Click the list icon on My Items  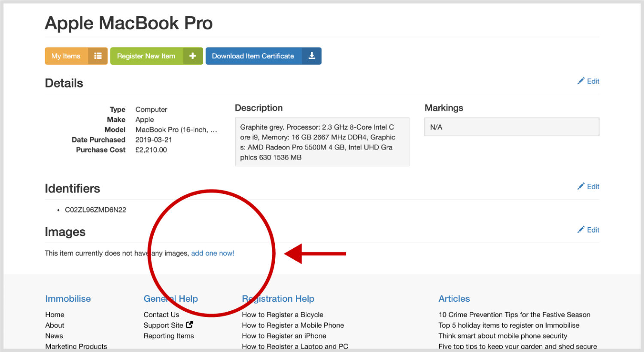98,56
